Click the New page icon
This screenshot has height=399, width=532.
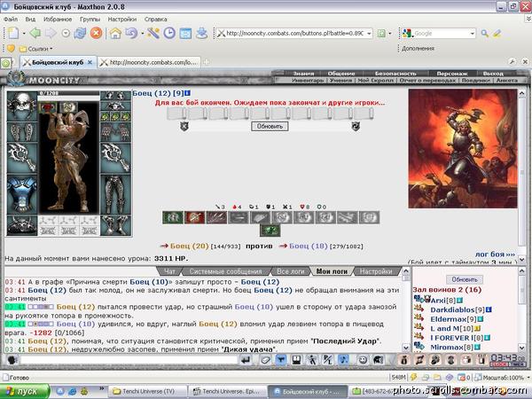pos(13,34)
